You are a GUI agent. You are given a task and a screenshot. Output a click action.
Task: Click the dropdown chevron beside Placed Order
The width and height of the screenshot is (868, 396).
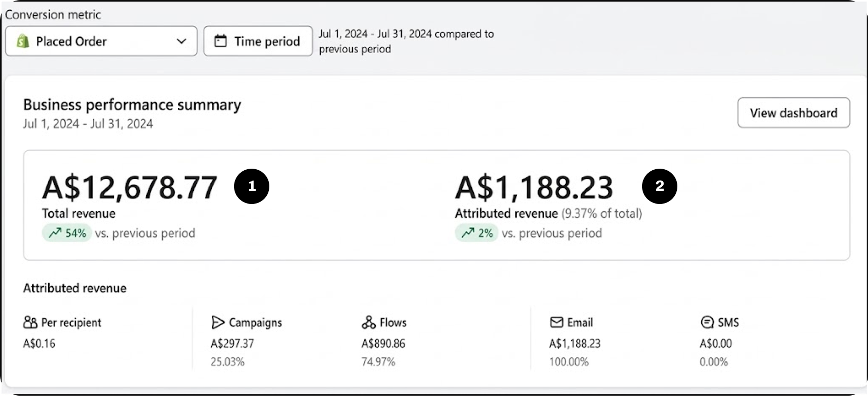click(x=182, y=41)
